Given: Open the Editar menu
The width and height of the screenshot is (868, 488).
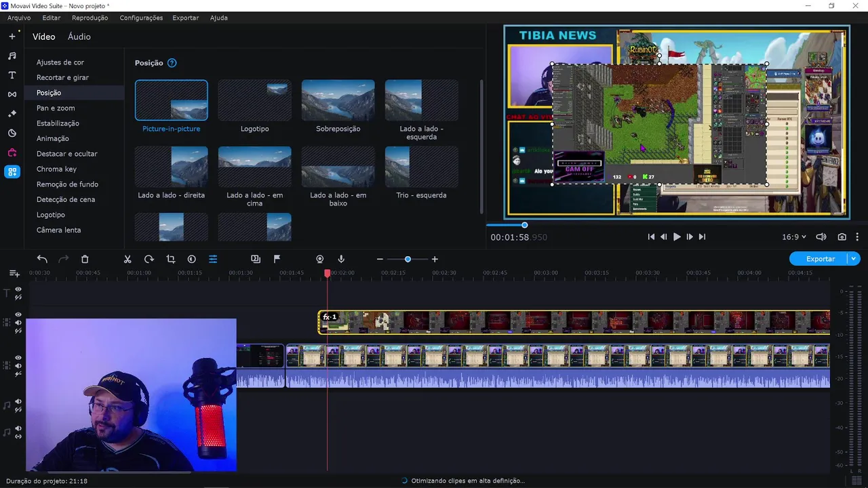Looking at the screenshot, I should click(x=51, y=18).
